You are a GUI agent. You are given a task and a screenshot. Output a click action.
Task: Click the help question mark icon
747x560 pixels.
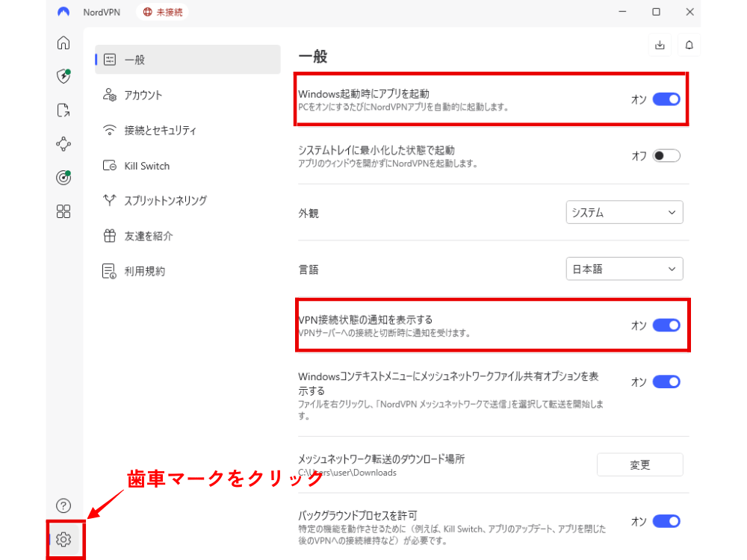point(63,505)
